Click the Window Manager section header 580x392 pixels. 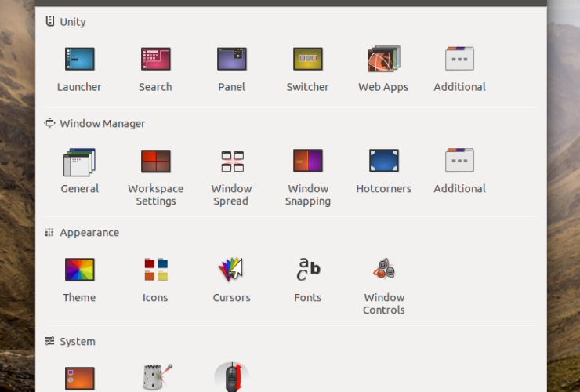click(102, 124)
